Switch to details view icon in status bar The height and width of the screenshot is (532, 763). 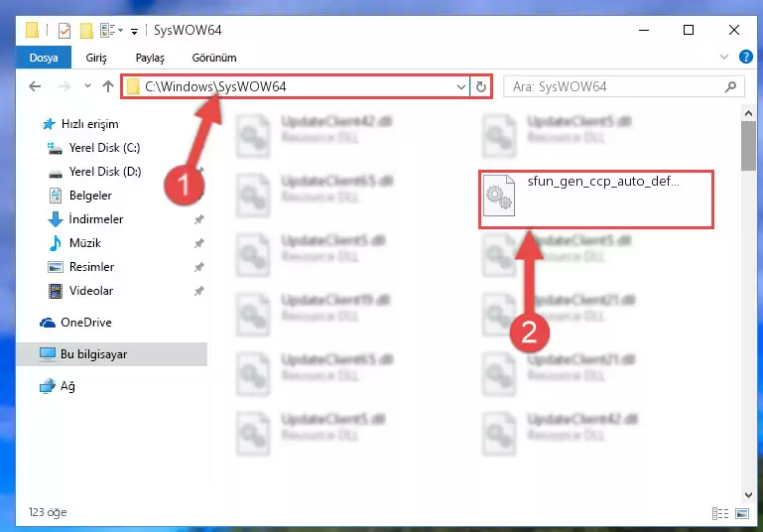pos(720,513)
